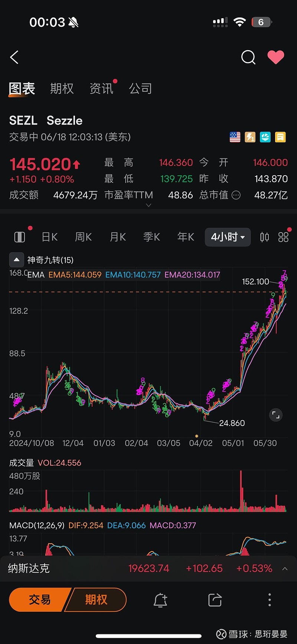Screen dimensions: 297x644
Task: Tap the 成交额 4679.24万 value
Action: pyautogui.click(x=75, y=195)
